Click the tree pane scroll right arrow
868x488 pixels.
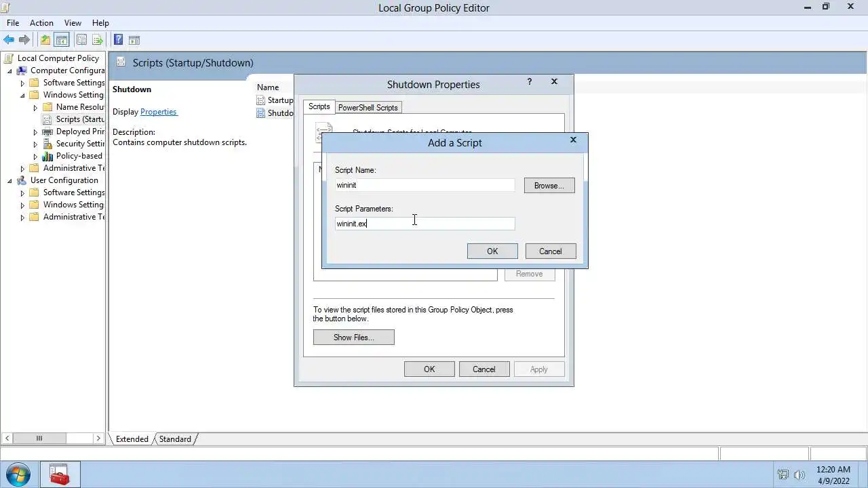98,439
